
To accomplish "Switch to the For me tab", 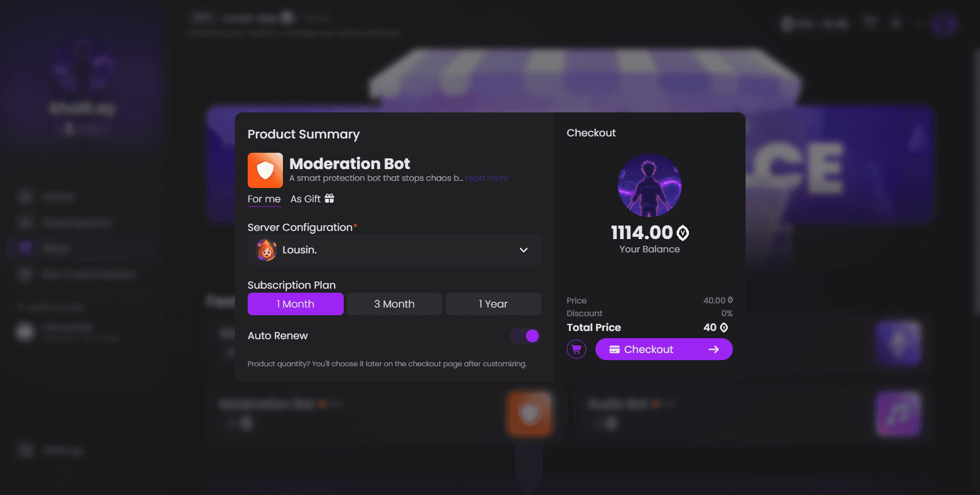I will click(264, 199).
